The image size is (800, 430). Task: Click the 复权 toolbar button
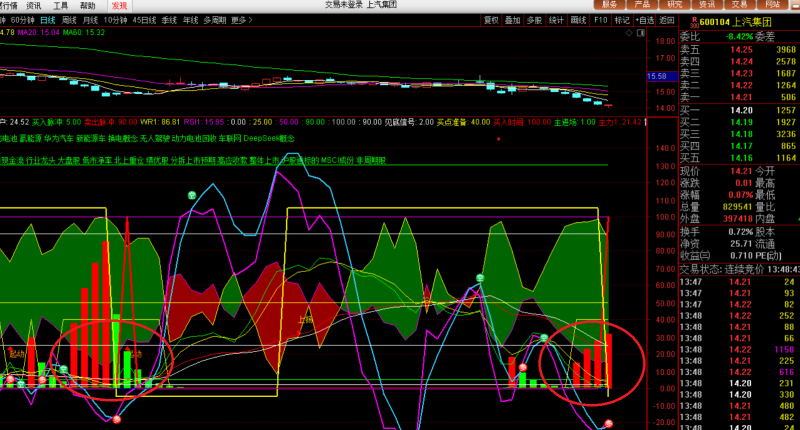click(x=491, y=20)
